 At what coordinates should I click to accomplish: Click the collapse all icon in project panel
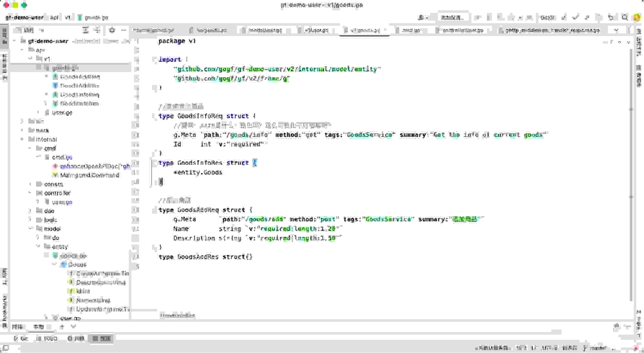(x=97, y=30)
